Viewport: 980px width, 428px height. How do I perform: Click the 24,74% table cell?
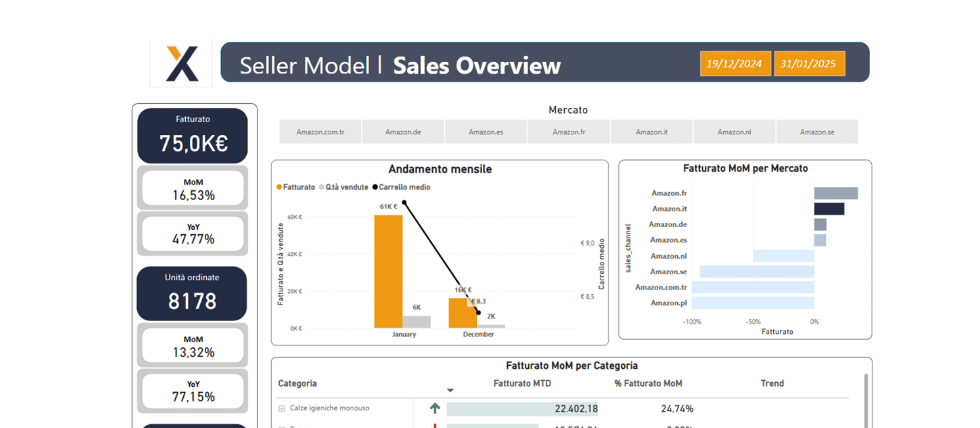click(x=677, y=409)
